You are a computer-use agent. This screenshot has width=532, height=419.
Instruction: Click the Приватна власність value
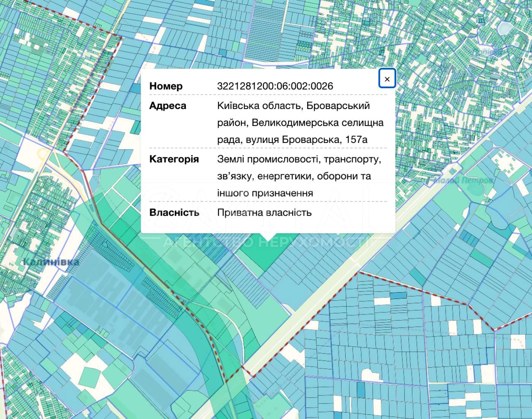264,212
